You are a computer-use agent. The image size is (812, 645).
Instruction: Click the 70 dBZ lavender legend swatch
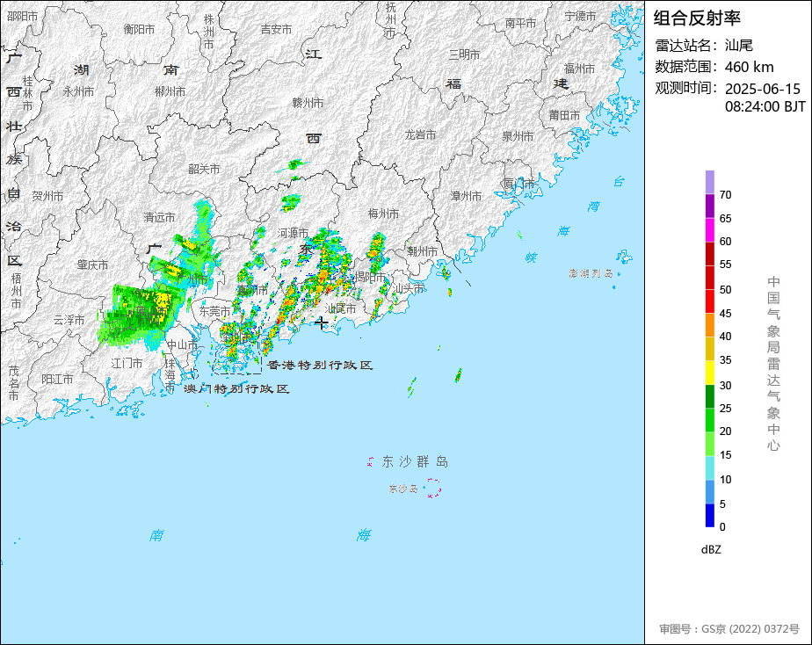click(x=709, y=182)
